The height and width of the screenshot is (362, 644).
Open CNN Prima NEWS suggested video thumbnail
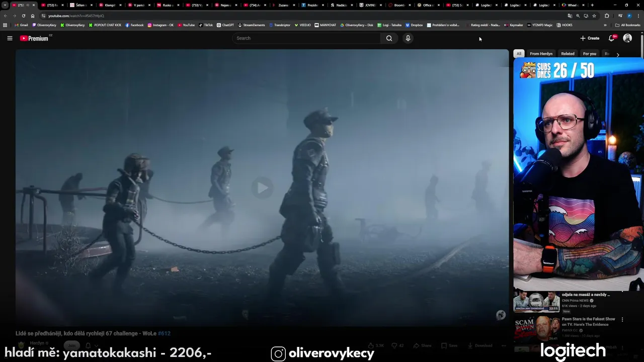click(536, 302)
